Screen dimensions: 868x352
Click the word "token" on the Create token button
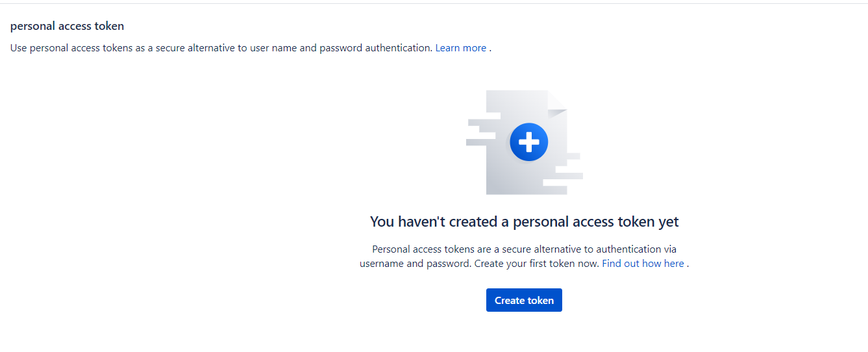[541, 301]
